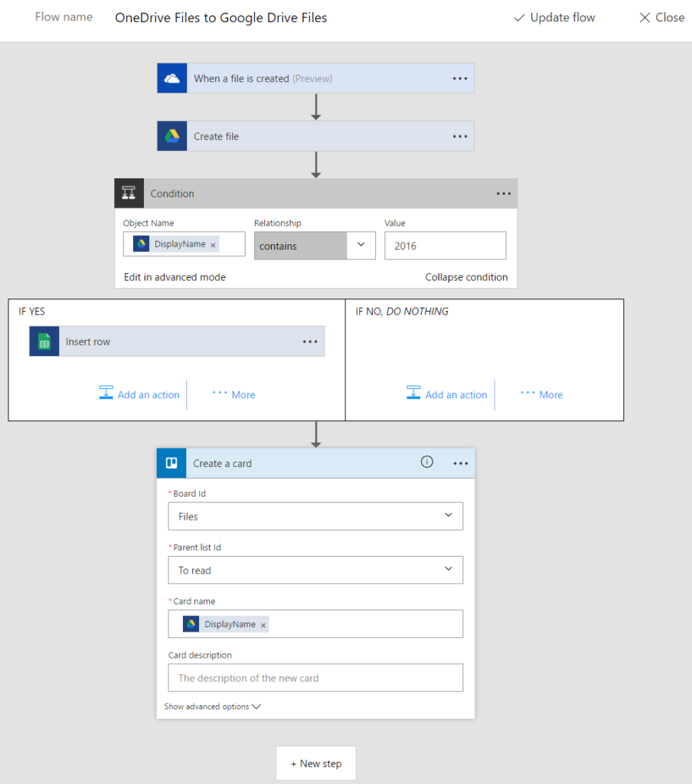
Task: Click the Condition branching icon
Action: [x=129, y=193]
